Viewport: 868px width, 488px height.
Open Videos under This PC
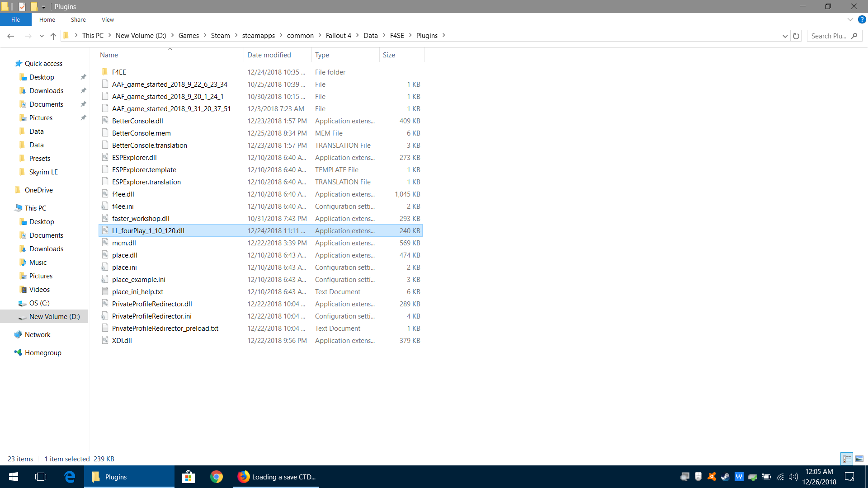[x=39, y=290]
